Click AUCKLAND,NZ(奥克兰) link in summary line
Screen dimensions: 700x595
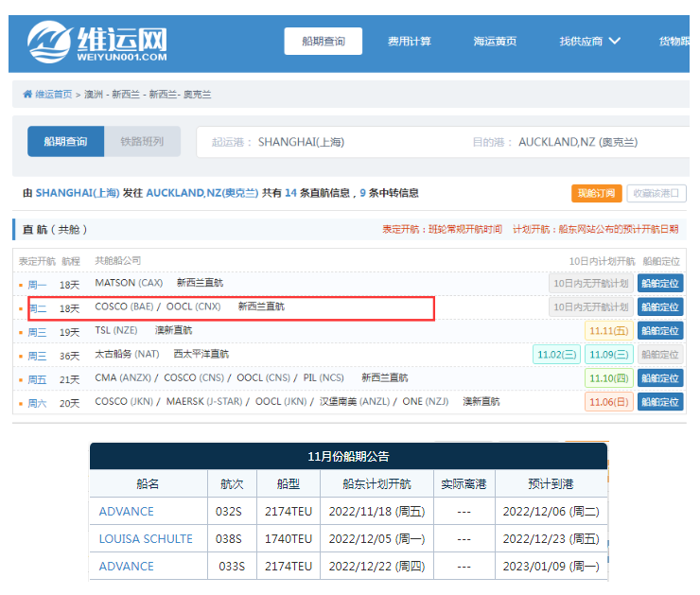tap(202, 193)
